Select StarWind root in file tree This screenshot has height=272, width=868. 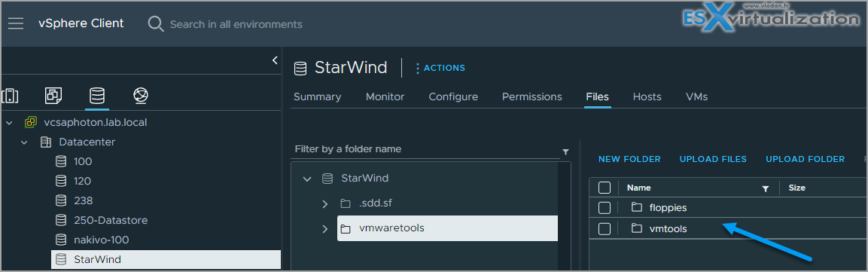pyautogui.click(x=365, y=179)
